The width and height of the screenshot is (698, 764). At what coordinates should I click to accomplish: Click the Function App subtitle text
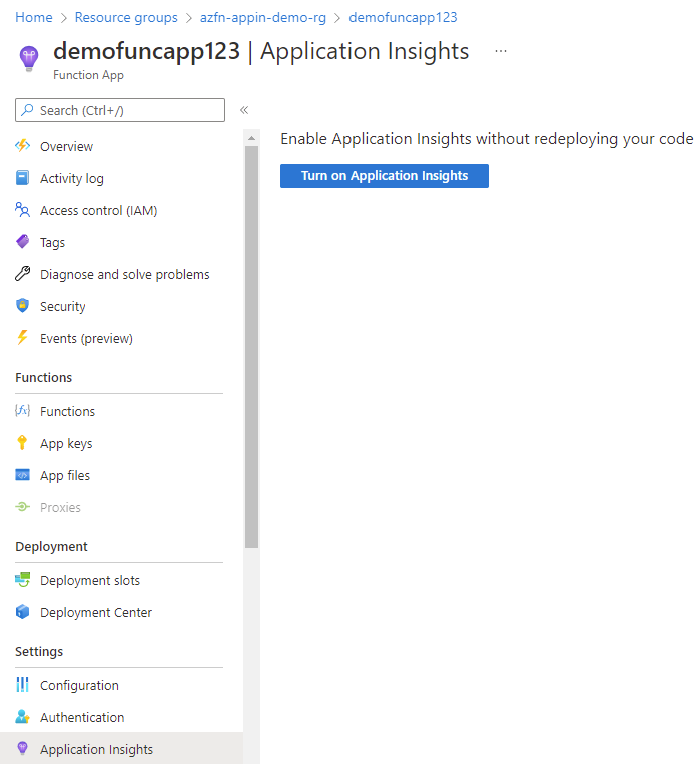[88, 75]
